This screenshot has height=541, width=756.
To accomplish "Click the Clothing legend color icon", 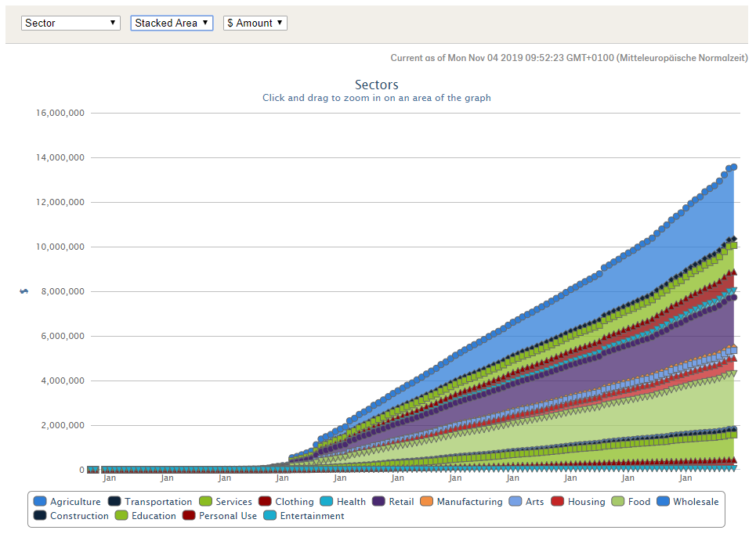I will (266, 502).
